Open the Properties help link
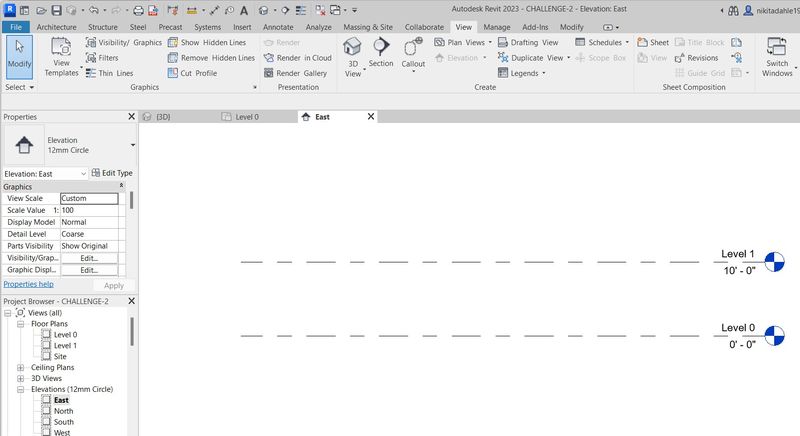Screen dimensions: 800x436 tap(29, 284)
